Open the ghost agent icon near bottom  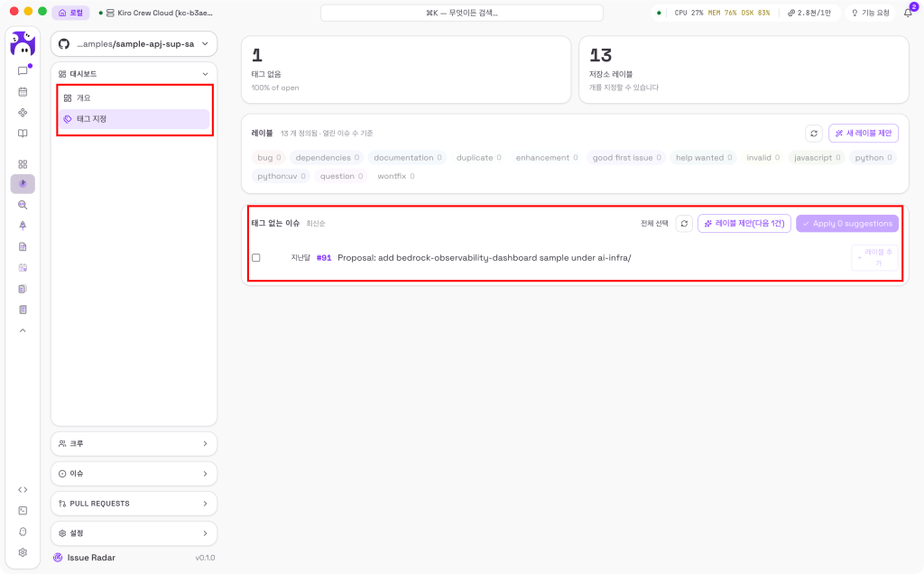point(23,532)
